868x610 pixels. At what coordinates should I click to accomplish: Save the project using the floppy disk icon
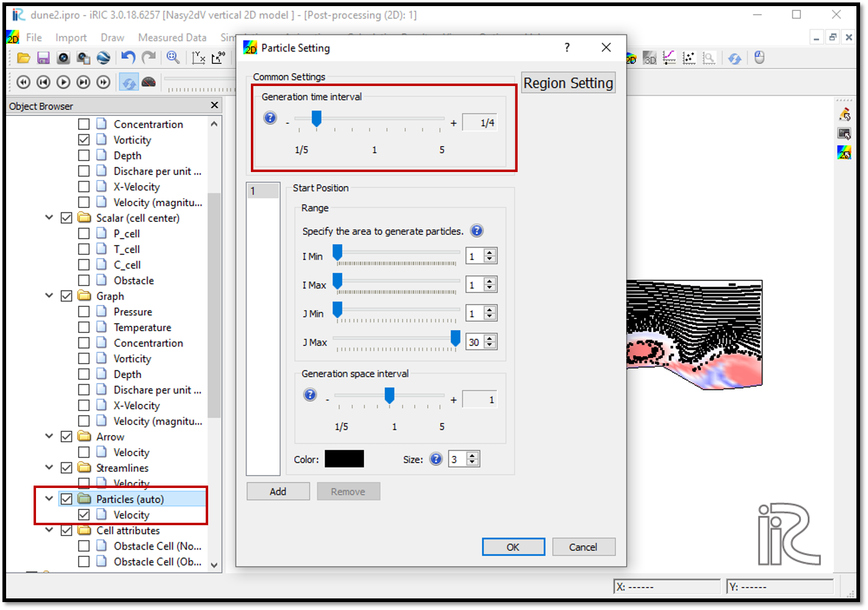tap(43, 58)
